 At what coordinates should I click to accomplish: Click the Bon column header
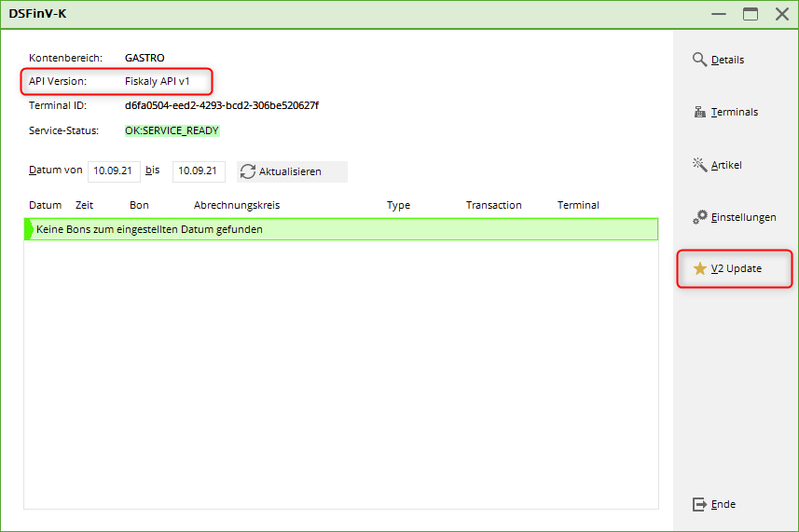(x=139, y=205)
